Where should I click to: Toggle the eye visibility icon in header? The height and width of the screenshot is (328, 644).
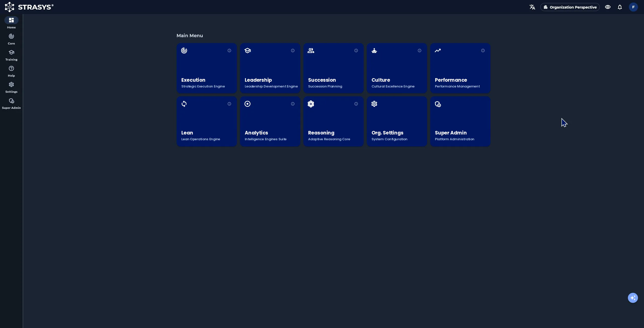tap(608, 7)
